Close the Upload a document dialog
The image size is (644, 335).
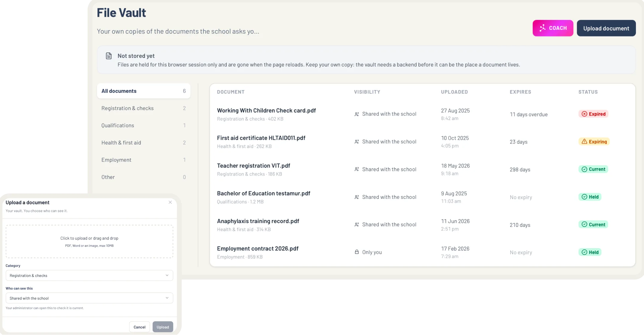coord(170,202)
